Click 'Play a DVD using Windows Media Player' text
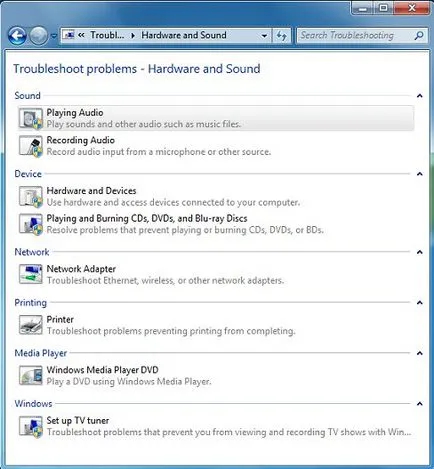 [x=129, y=381]
